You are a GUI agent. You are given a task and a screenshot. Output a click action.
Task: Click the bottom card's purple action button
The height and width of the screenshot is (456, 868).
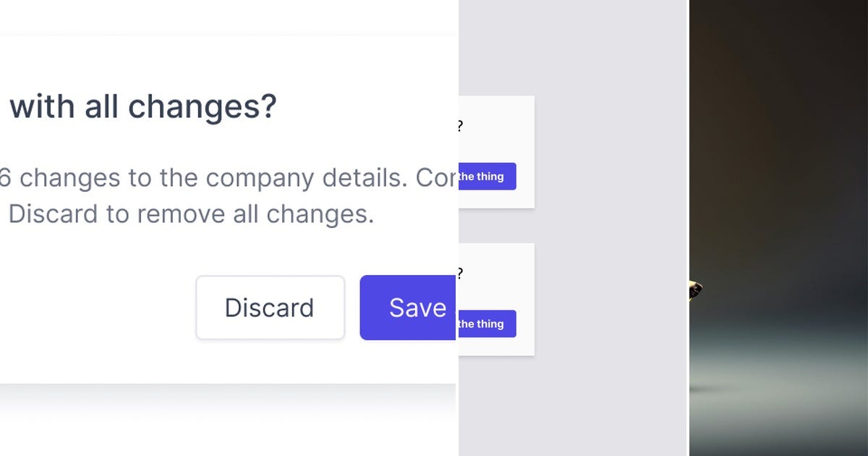pyautogui.click(x=492, y=324)
